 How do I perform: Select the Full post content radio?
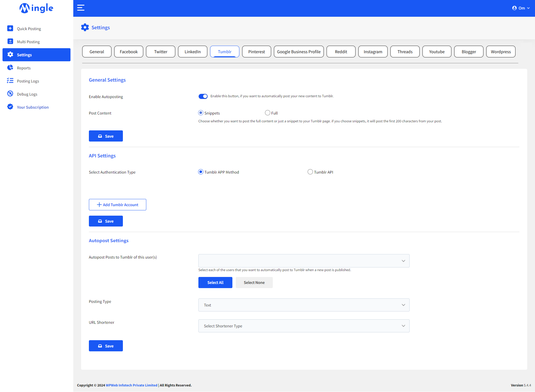coord(267,113)
